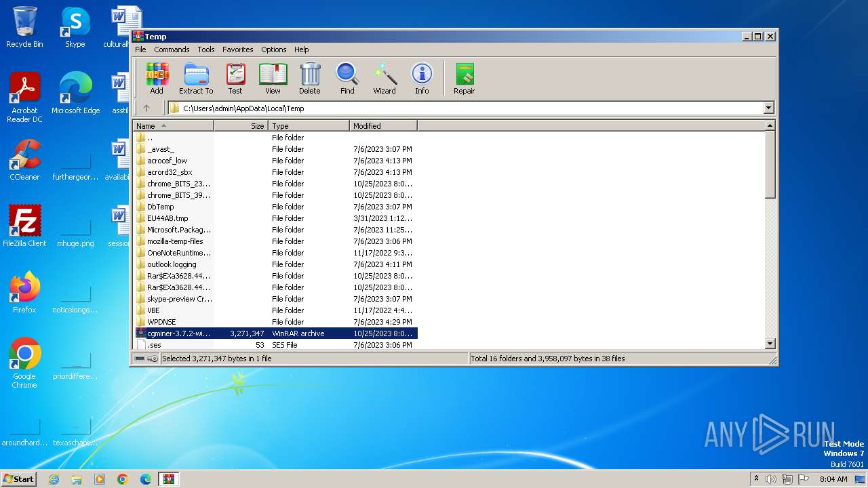Click the Extract To toolbar icon

196,79
